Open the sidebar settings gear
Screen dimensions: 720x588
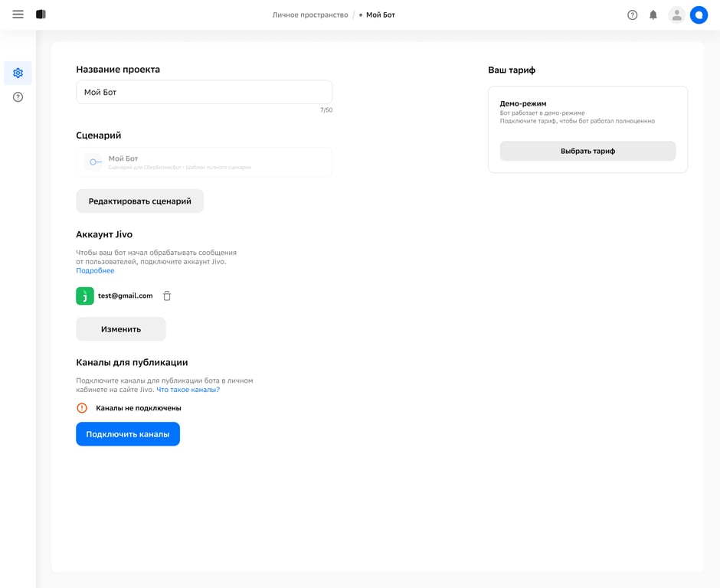[18, 73]
